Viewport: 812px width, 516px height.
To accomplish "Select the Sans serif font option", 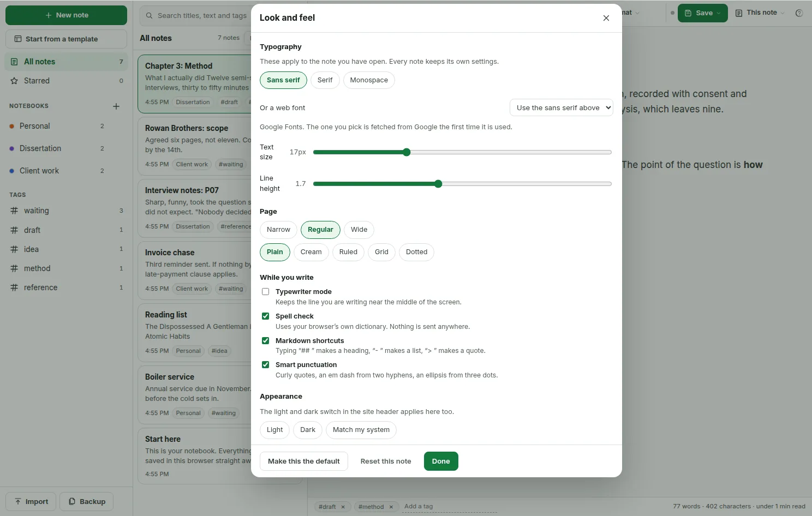I will [283, 80].
